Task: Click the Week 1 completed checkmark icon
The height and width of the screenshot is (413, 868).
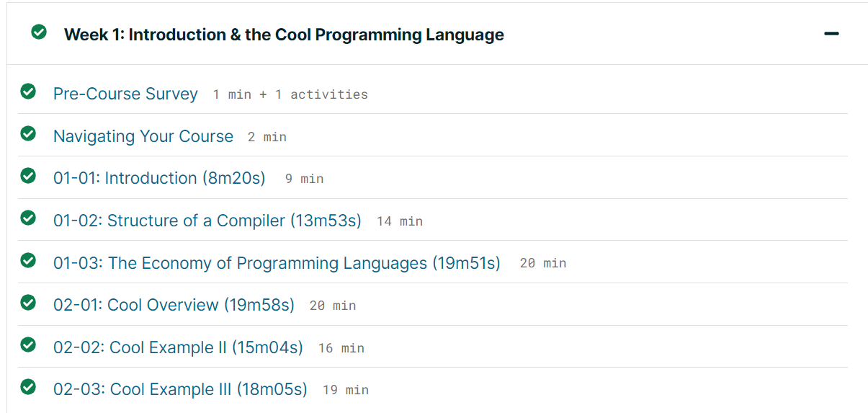Action: click(39, 32)
